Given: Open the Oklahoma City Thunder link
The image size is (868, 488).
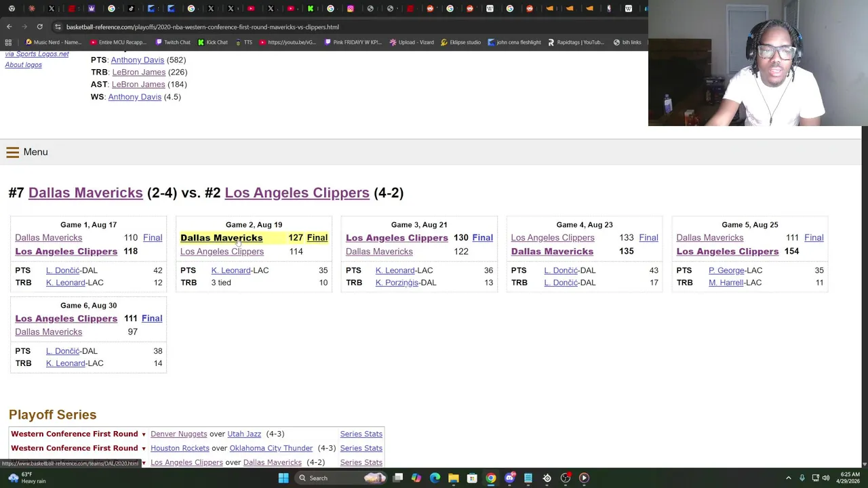Looking at the screenshot, I should [x=271, y=448].
